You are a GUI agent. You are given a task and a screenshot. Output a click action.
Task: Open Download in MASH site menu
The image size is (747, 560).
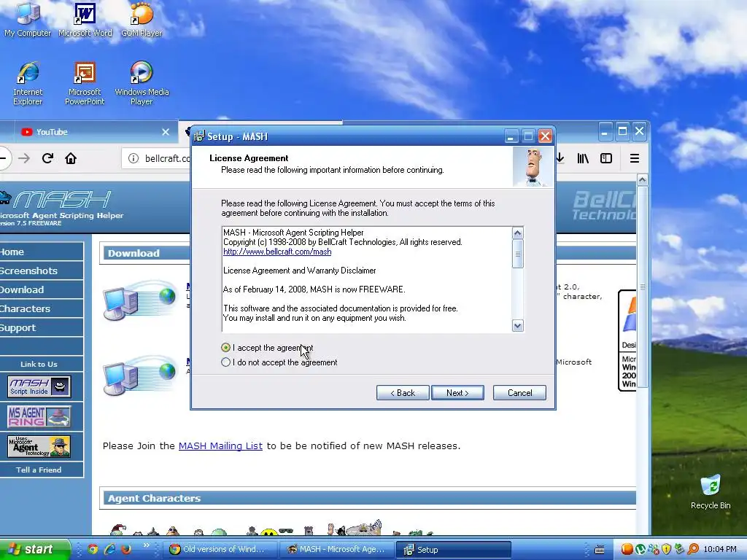click(x=42, y=289)
